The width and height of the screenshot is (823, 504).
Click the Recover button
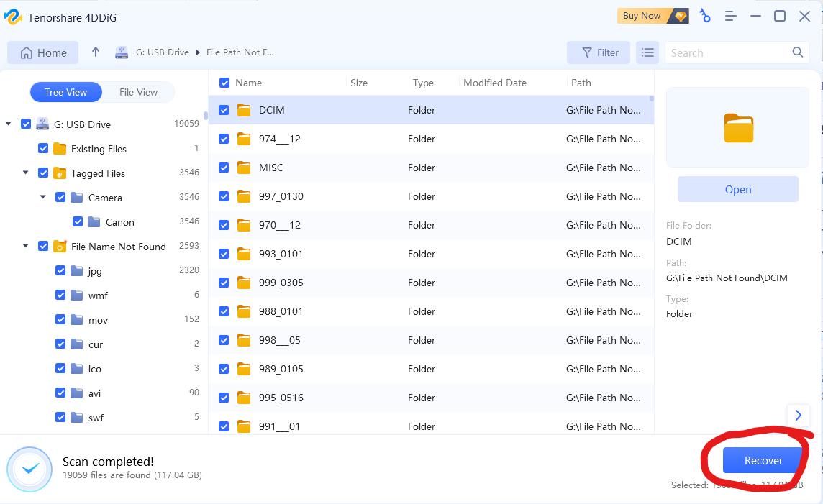763,461
